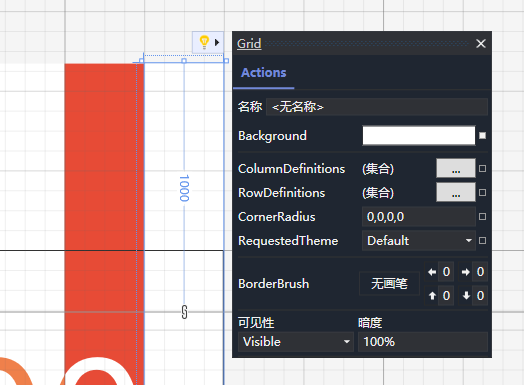Click the 1000 height dimension label

[184, 188]
